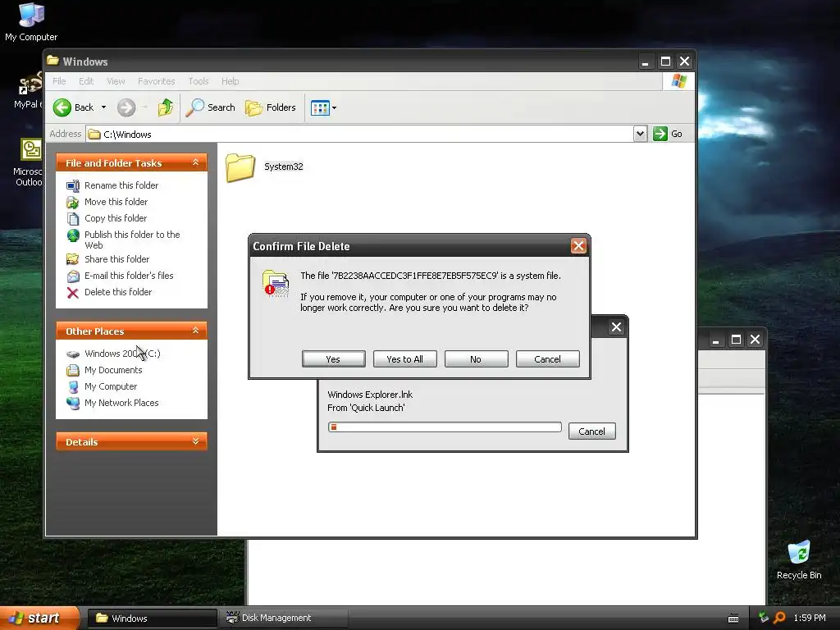Open the Recycle Bin desktop icon

[x=799, y=559]
